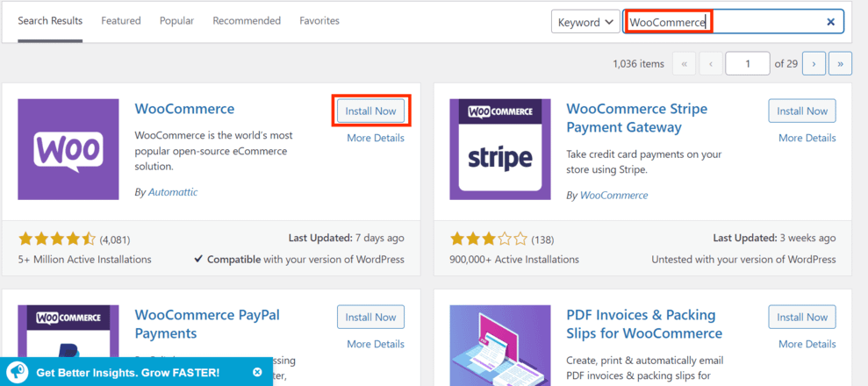
Task: Open More Details for WooCommerce
Action: (376, 139)
